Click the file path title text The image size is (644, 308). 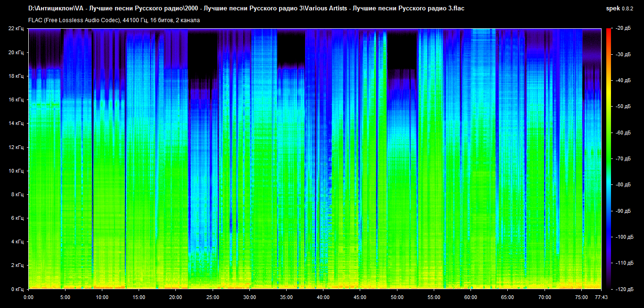pos(247,8)
